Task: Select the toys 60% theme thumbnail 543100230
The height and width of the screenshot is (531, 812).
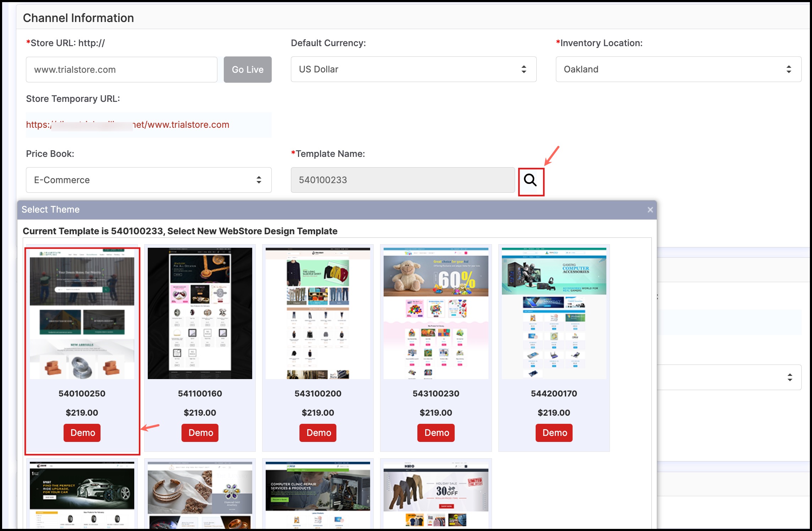Action: (436, 313)
